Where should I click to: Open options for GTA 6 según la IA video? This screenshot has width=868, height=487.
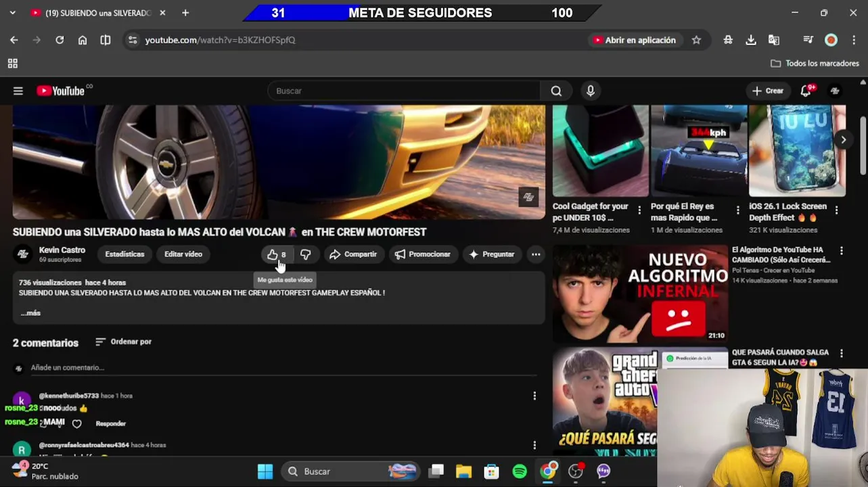[x=842, y=353]
